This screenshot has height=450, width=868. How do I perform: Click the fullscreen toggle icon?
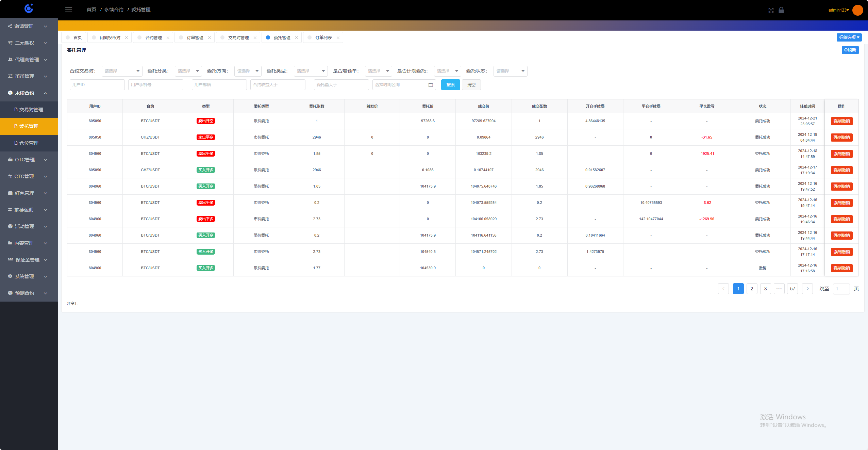771,10
